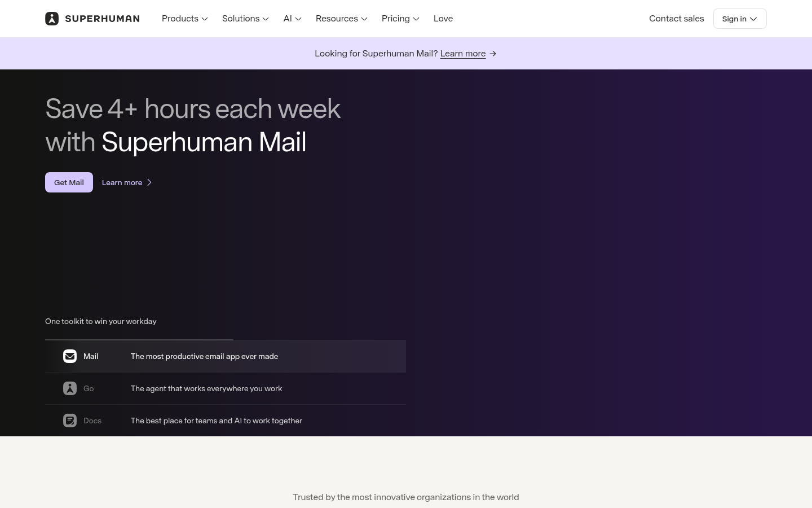The image size is (812, 508).
Task: Click "One toolkit to win your workday" text
Action: coord(101,321)
